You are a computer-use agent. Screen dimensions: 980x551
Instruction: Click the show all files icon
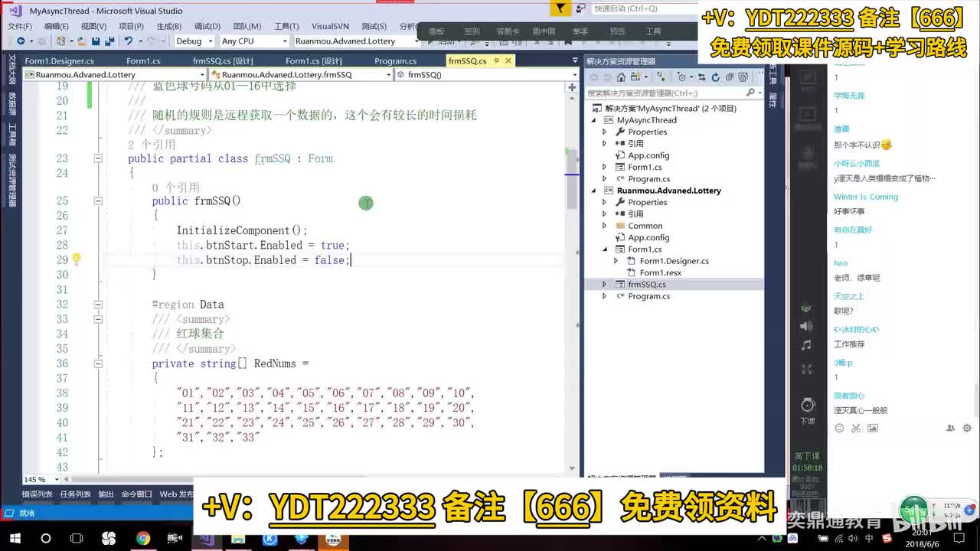point(743,77)
